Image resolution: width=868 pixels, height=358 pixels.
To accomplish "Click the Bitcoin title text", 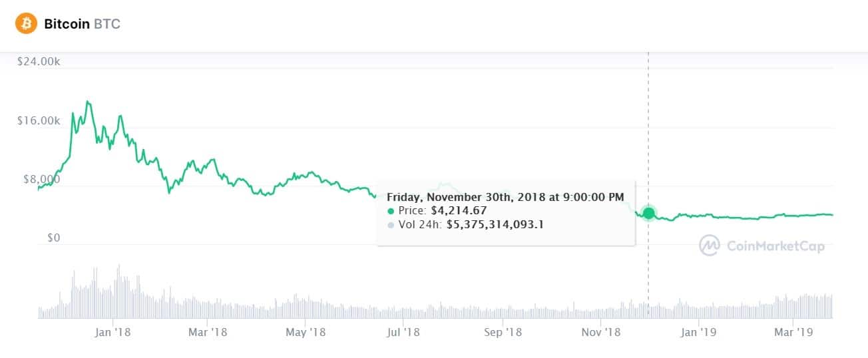I will point(67,24).
